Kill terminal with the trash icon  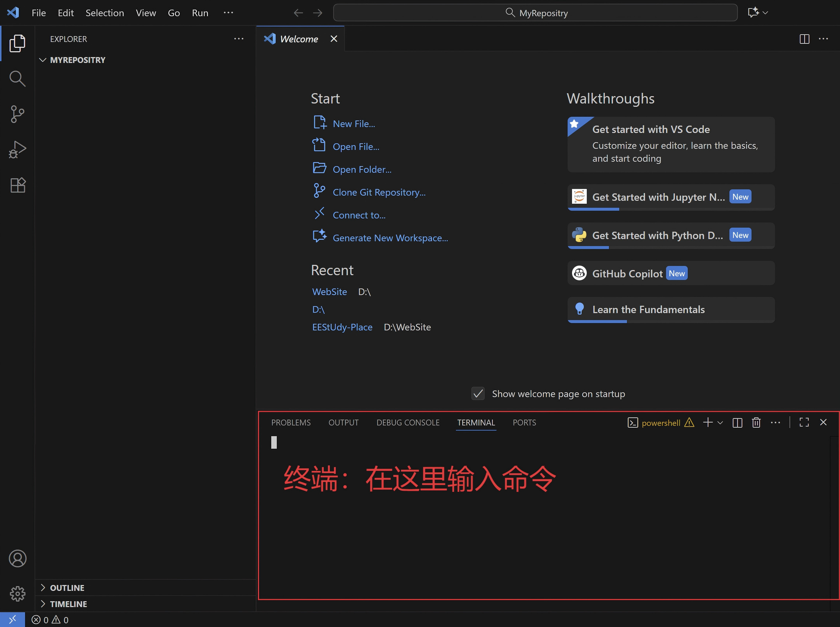point(756,423)
